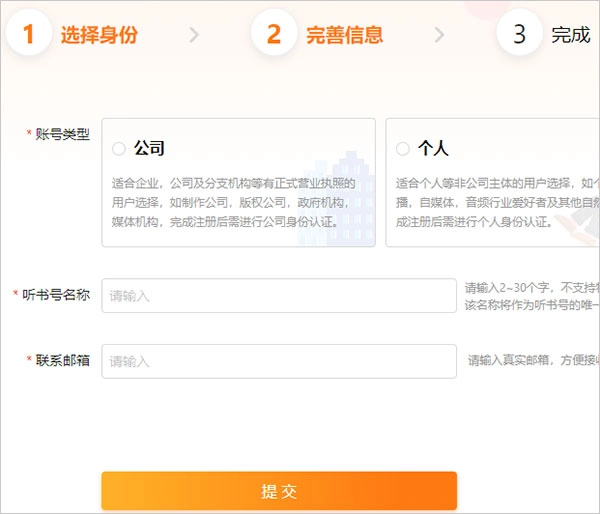Click the 公司 account description text
Image resolution: width=600 pixels, height=514 pixels.
(x=233, y=202)
